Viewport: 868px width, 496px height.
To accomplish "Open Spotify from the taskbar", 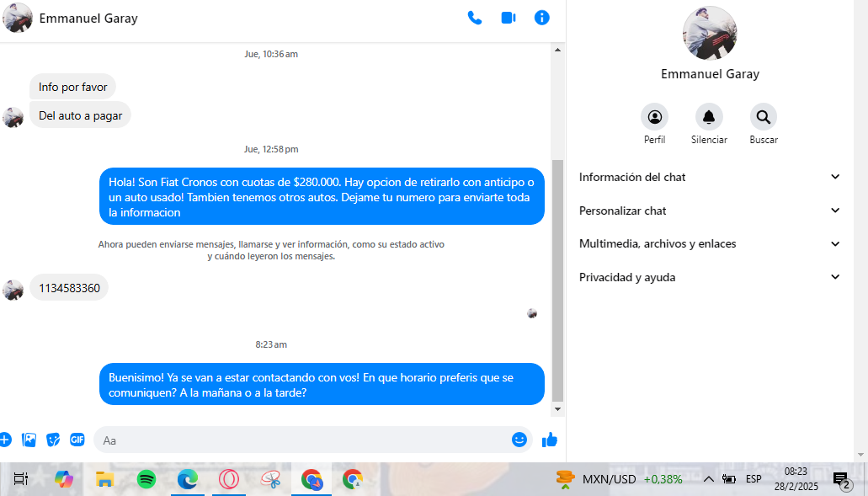I will pos(146,479).
